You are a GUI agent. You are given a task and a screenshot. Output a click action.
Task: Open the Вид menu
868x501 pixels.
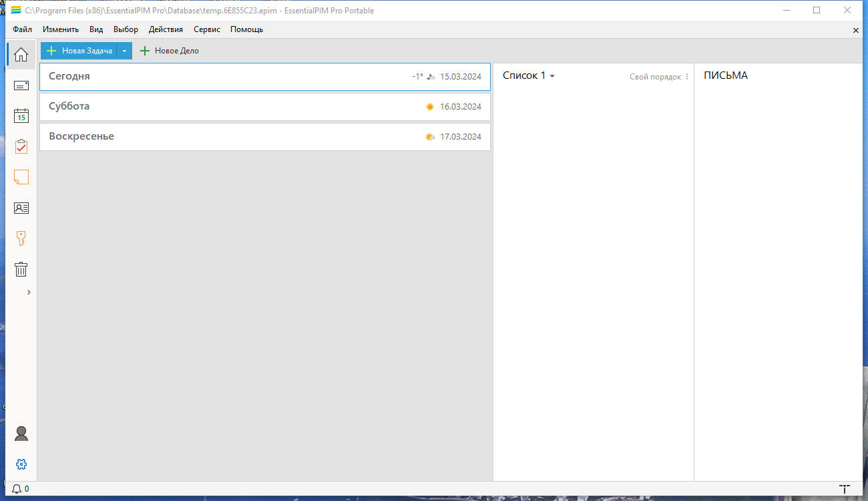[x=96, y=29]
